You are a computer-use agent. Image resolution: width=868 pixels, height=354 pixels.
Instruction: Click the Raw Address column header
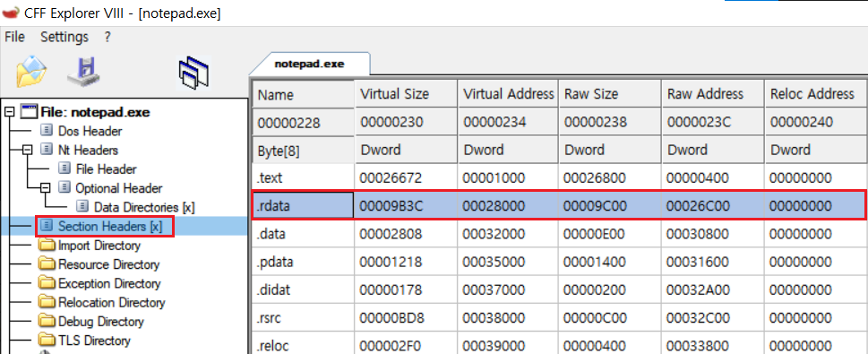coord(712,93)
